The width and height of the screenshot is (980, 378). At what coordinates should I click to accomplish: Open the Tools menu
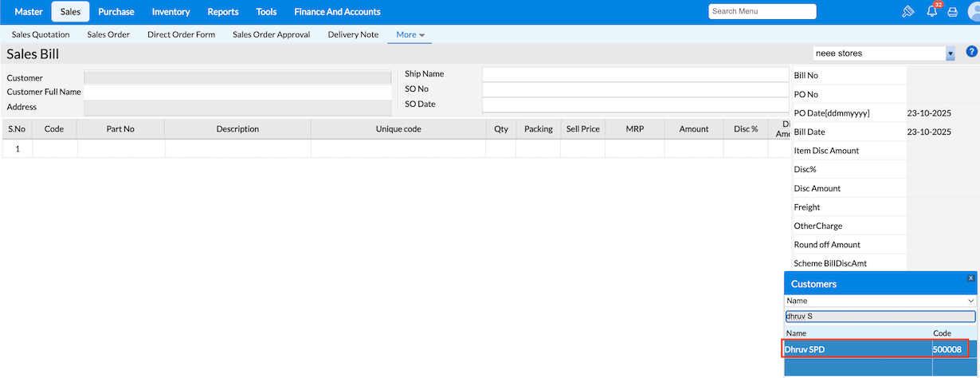tap(267, 12)
